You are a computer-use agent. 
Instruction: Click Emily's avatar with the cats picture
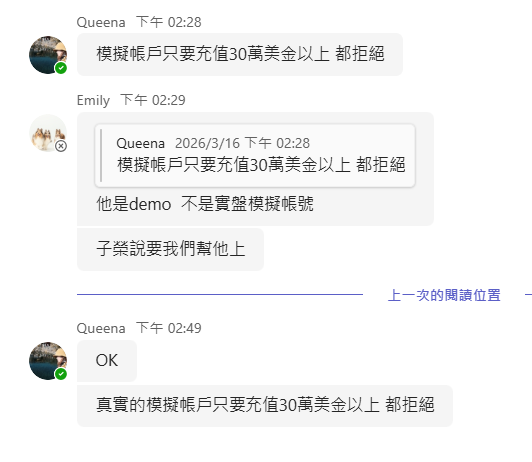pyautogui.click(x=48, y=133)
